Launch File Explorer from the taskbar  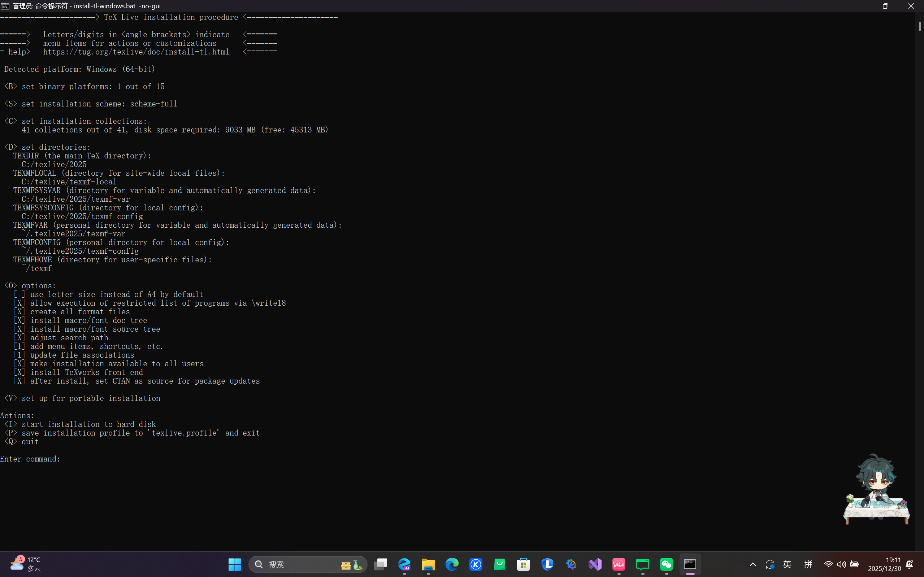pyautogui.click(x=428, y=564)
